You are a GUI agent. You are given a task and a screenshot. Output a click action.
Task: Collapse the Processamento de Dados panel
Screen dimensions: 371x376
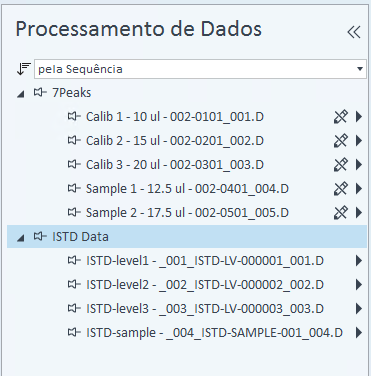(354, 32)
